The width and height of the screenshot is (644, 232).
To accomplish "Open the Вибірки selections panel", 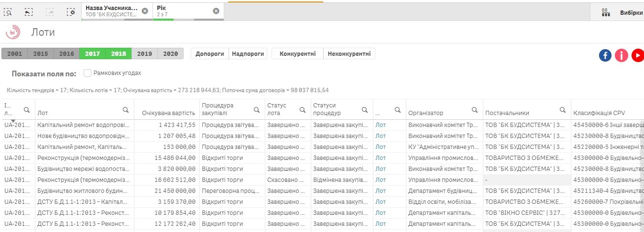I will [631, 13].
